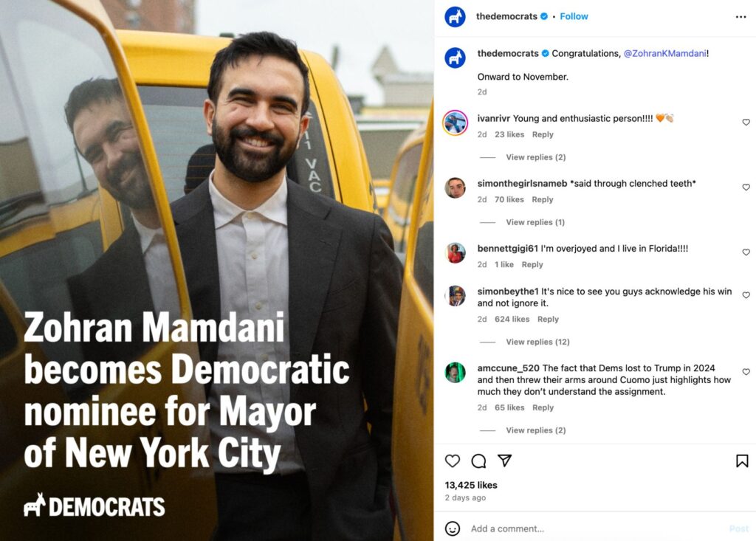
Task: Reply to bennettgigi61's comment
Action: tap(532, 265)
